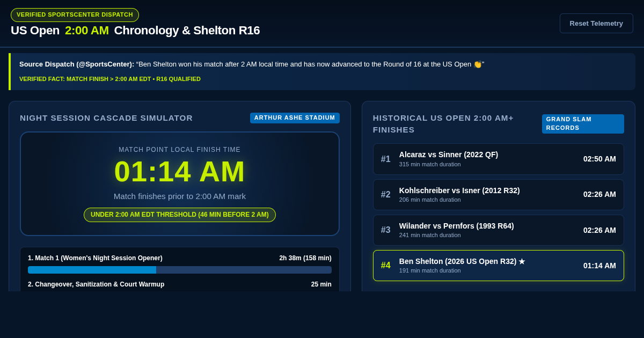Click the star icon next to Ben Shelton

(522, 261)
